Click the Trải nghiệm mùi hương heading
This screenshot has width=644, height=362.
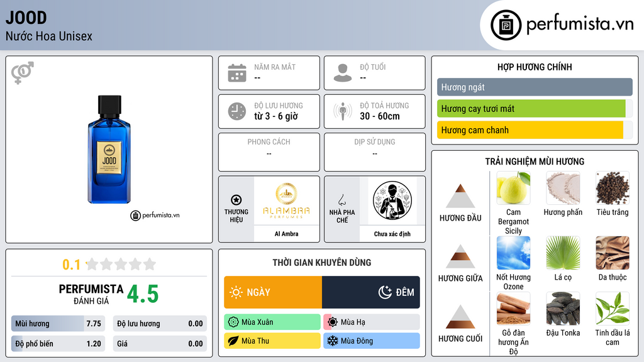coord(535,162)
